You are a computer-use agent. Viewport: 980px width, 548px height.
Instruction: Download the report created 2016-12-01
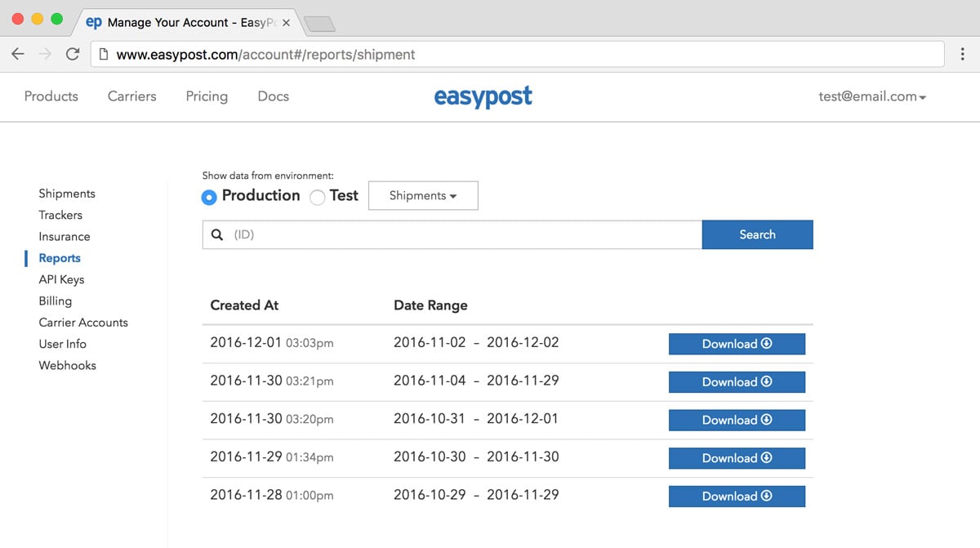737,344
